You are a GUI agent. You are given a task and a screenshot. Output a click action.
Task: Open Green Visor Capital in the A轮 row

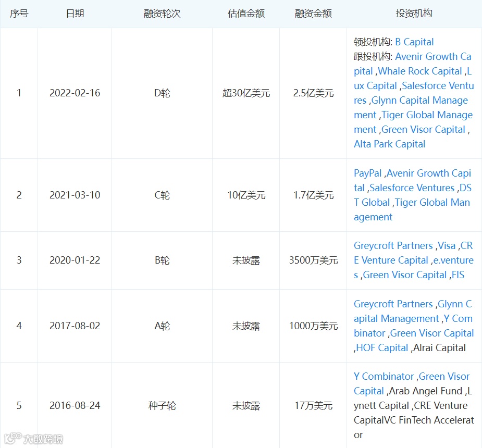click(431, 333)
